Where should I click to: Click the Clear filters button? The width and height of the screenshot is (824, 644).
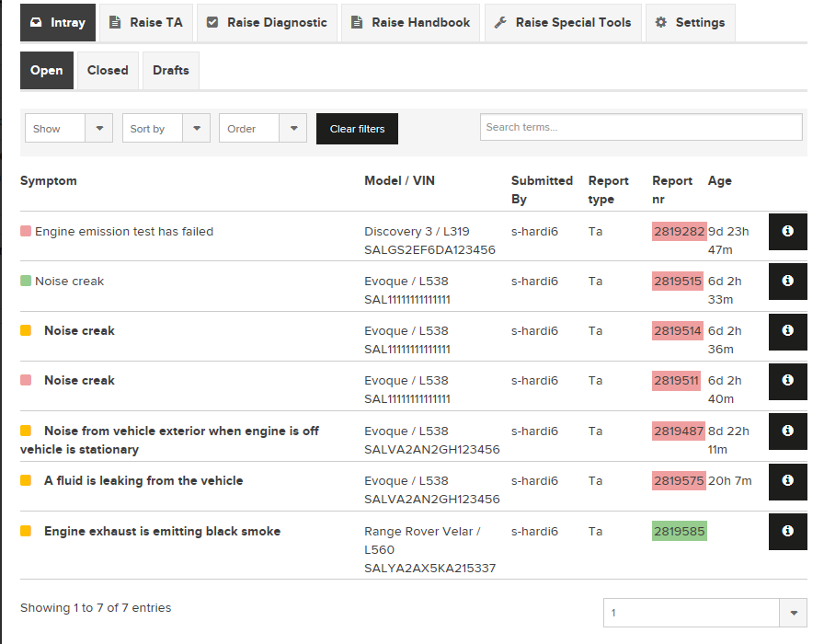click(x=358, y=129)
